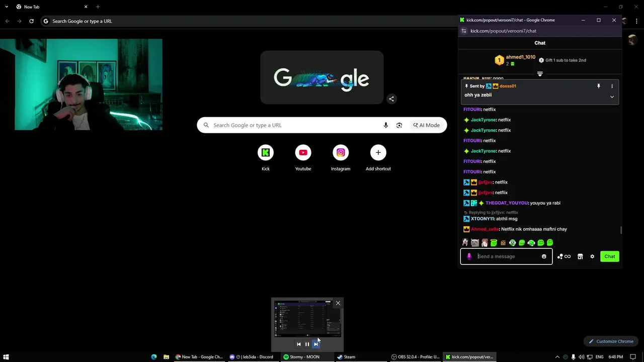
Task: Insert the first dog emote from quick emotes
Action: click(x=465, y=243)
